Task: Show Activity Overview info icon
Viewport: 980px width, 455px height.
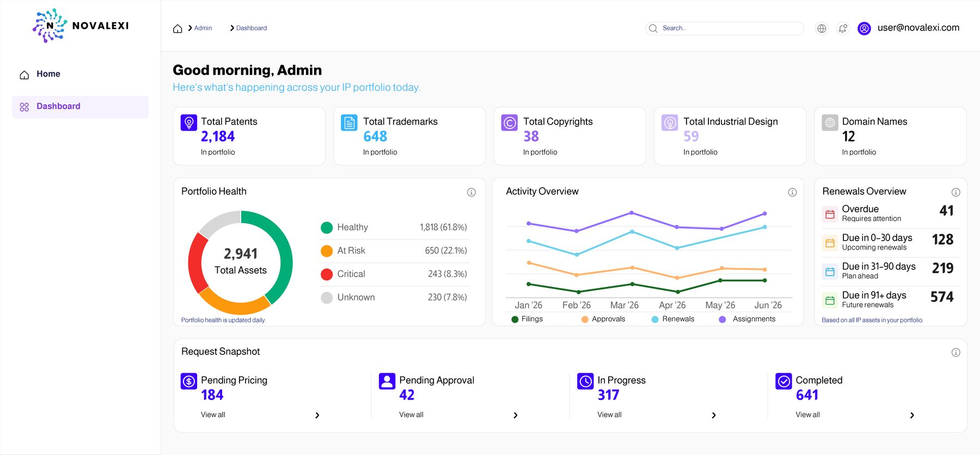Action: tap(792, 192)
